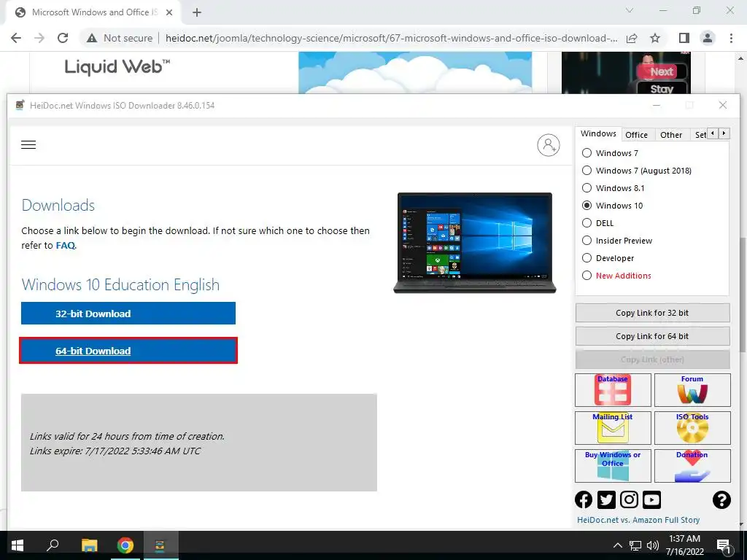The height and width of the screenshot is (560, 747).
Task: Open the Database tile icon
Action: (613, 390)
